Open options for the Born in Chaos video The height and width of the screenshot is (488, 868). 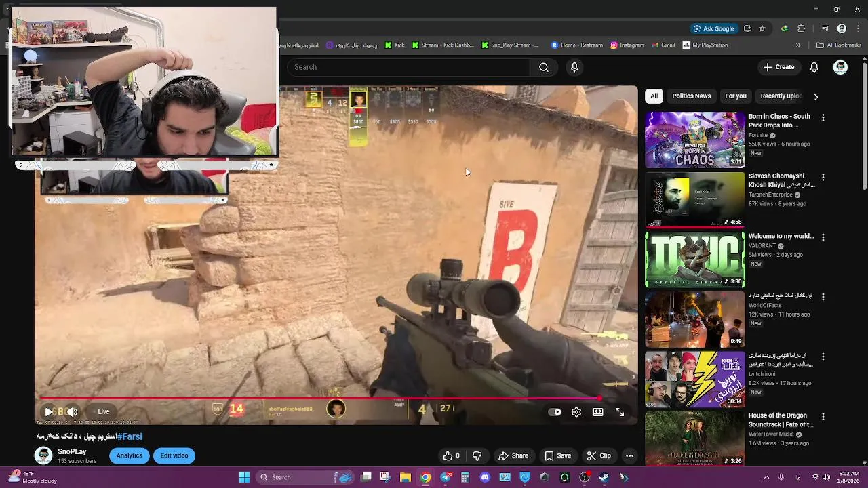823,117
